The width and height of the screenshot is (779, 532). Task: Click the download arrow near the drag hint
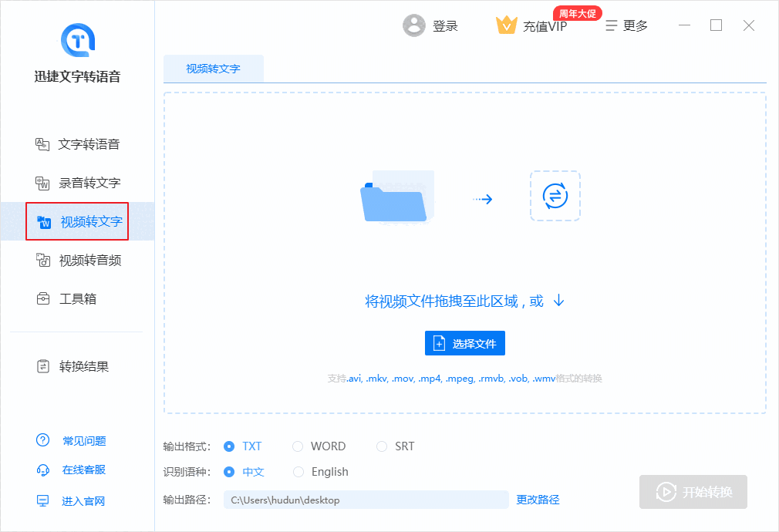(558, 301)
